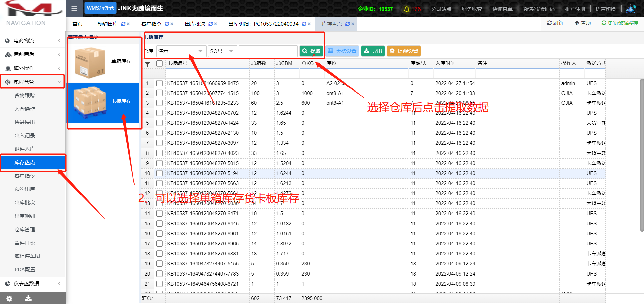Screen dimensions: 644x304
Task: Click the filter funnel icon in table header
Action: coord(147,65)
